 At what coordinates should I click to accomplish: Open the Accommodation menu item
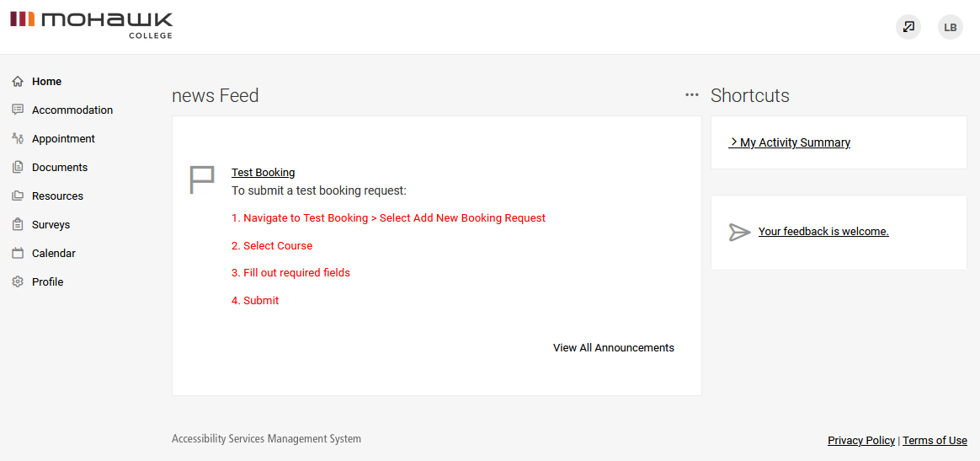(72, 110)
